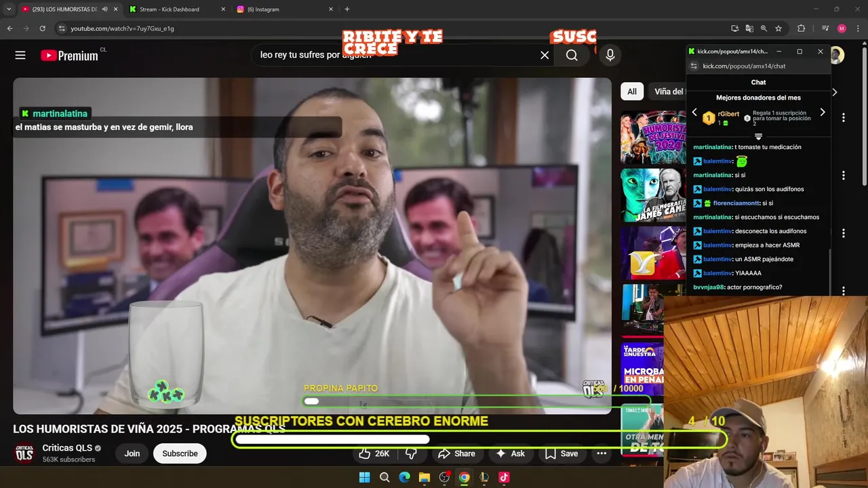Reload the YouTube page
Viewport: 868px width, 488px height.
(42, 28)
